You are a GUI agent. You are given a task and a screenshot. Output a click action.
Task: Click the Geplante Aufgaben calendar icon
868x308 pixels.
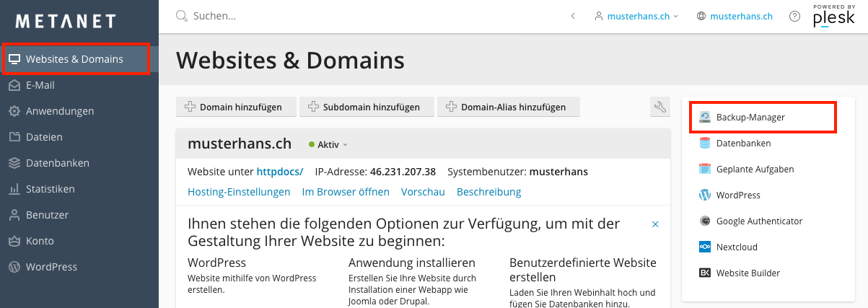click(x=705, y=170)
